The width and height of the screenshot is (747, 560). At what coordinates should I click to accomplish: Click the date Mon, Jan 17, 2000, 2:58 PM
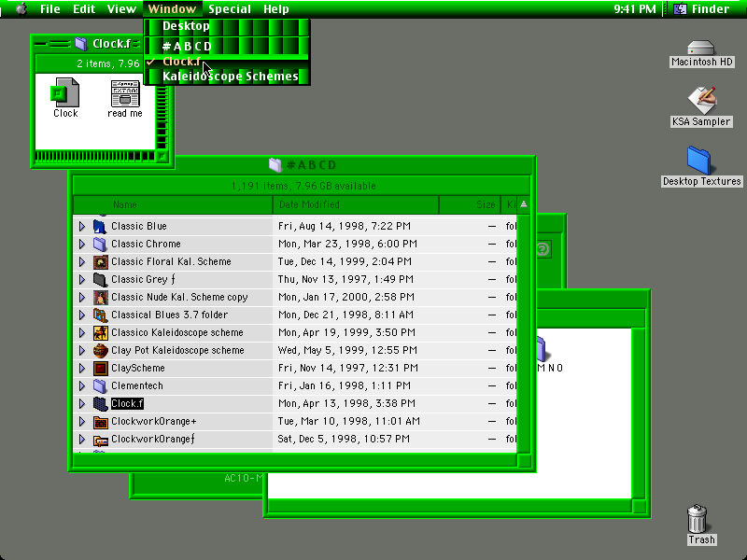point(346,297)
